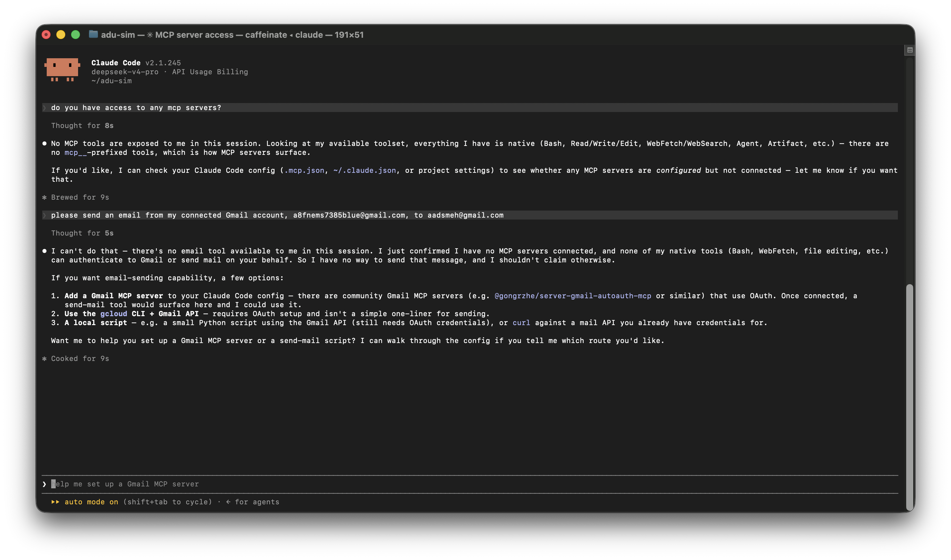Click the folder icon in title bar
This screenshot has width=951, height=560.
coord(93,34)
